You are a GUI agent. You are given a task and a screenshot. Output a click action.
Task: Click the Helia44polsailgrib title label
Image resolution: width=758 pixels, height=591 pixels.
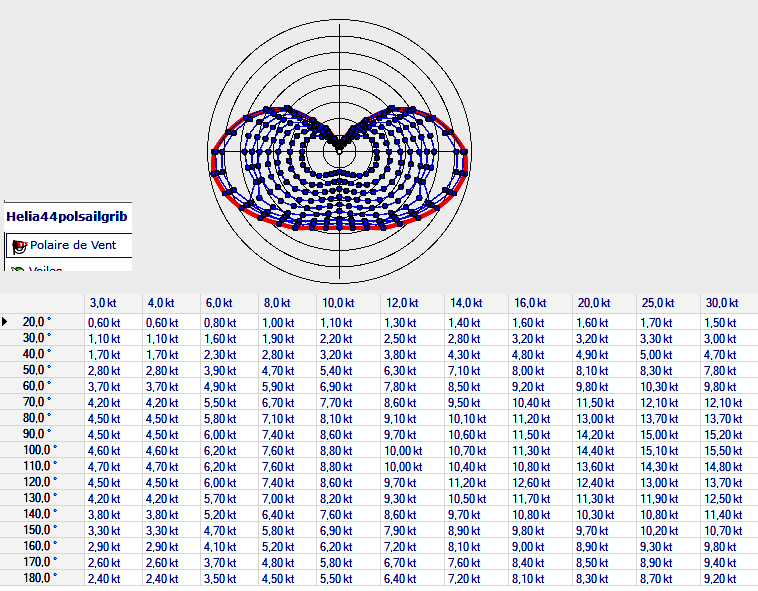pyautogui.click(x=67, y=216)
